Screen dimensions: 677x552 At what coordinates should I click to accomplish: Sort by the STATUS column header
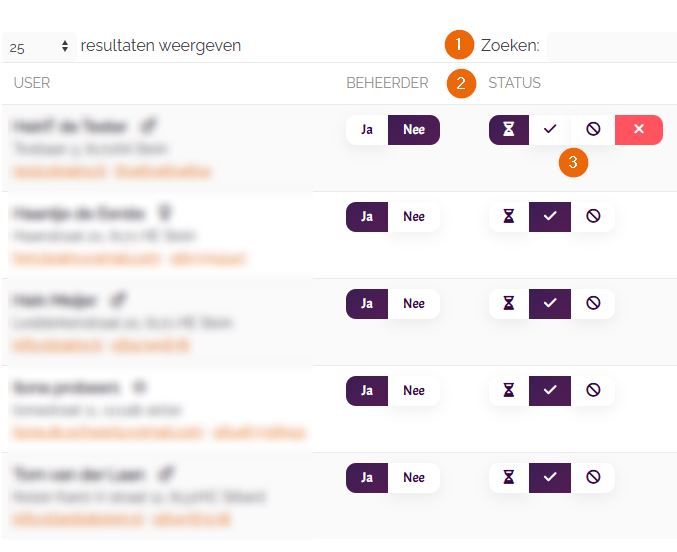click(x=514, y=83)
